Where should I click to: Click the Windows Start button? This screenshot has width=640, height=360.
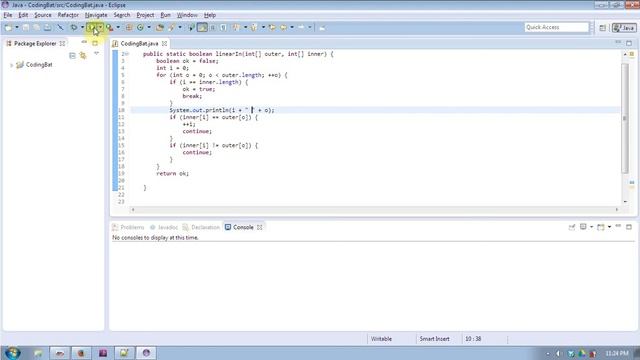pyautogui.click(x=13, y=353)
